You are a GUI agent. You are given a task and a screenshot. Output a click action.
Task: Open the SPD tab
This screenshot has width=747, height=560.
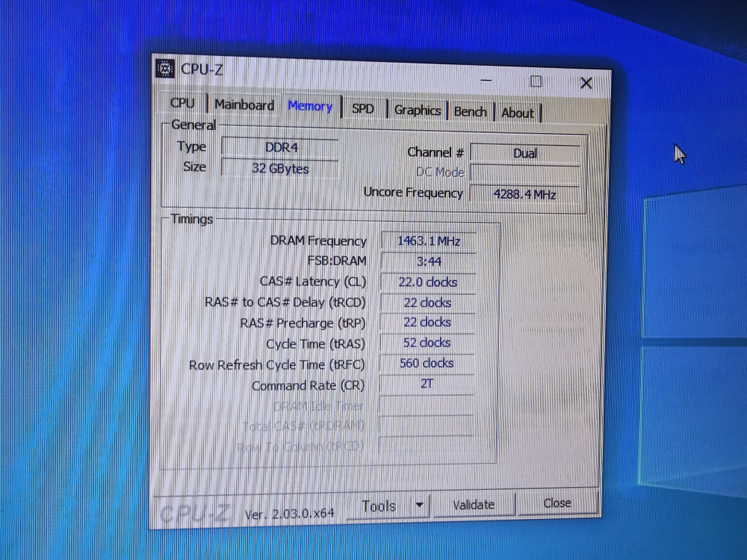[362, 108]
